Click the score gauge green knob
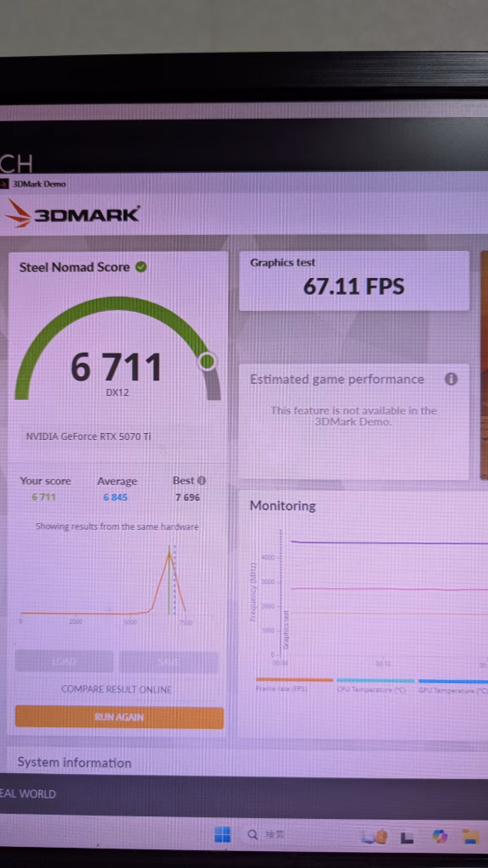Image resolution: width=488 pixels, height=868 pixels. coord(208,361)
